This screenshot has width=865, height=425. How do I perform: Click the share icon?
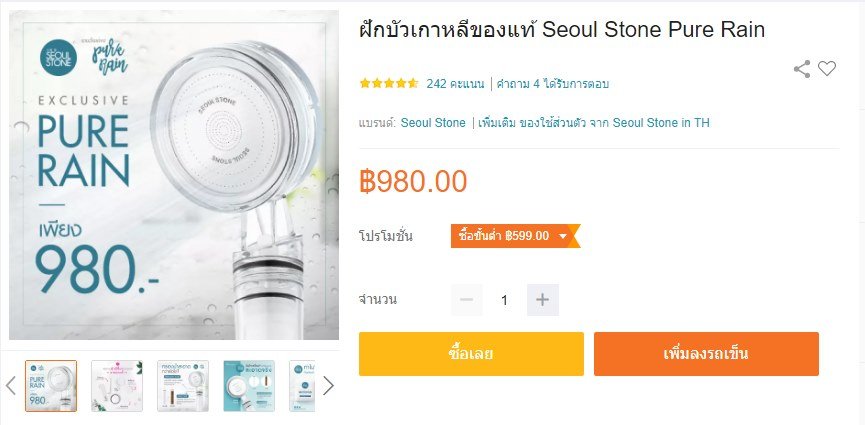(x=801, y=68)
